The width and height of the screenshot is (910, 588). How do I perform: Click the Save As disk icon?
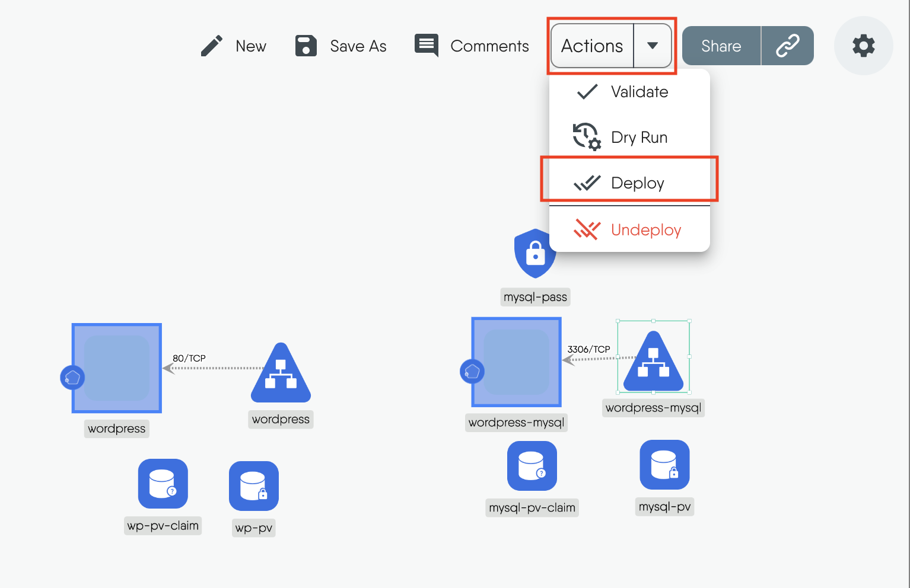click(306, 45)
